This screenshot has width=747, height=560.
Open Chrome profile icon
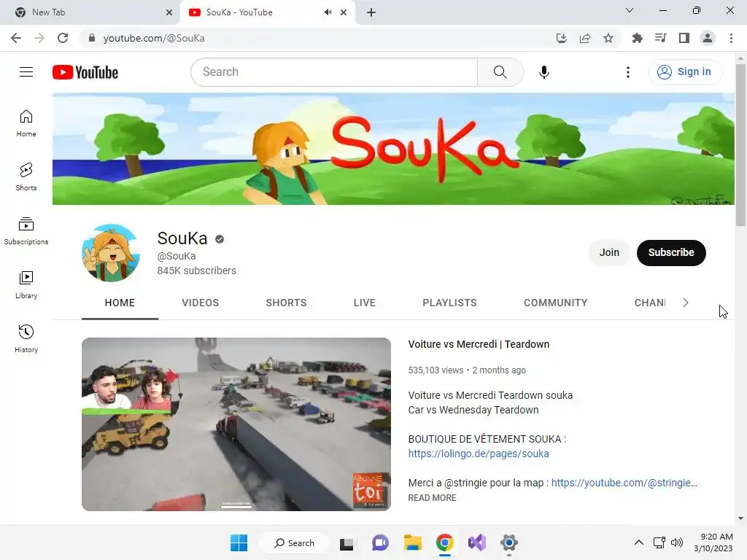coord(708,38)
